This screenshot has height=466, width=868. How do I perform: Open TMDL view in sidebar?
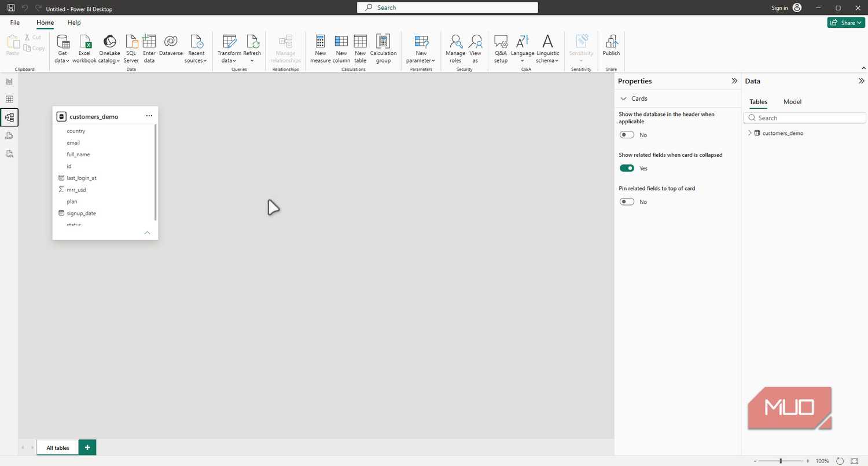(9, 154)
